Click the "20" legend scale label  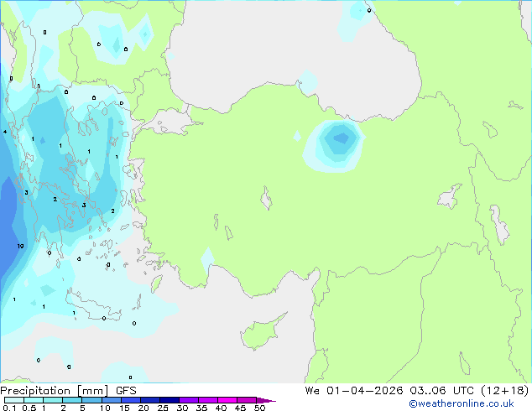pyautogui.click(x=143, y=408)
